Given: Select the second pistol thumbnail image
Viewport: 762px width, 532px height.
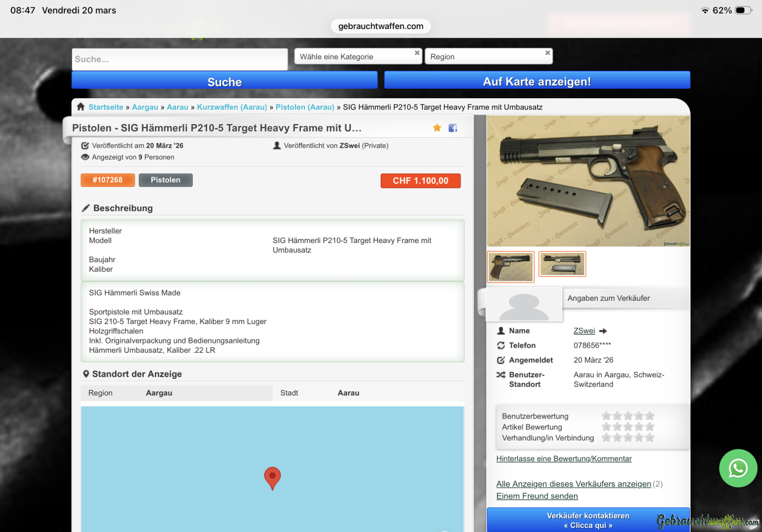Looking at the screenshot, I should point(562,264).
